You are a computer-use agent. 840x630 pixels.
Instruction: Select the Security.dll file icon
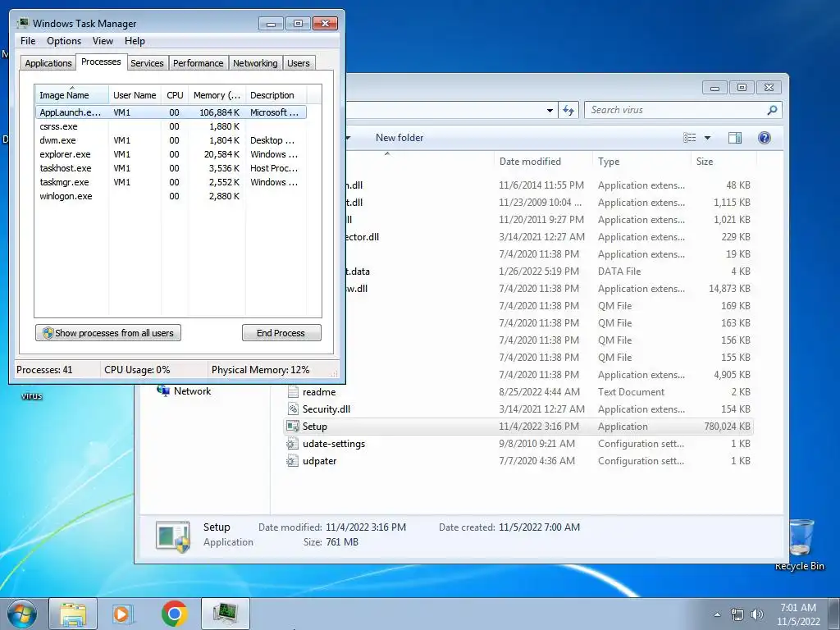click(x=293, y=409)
